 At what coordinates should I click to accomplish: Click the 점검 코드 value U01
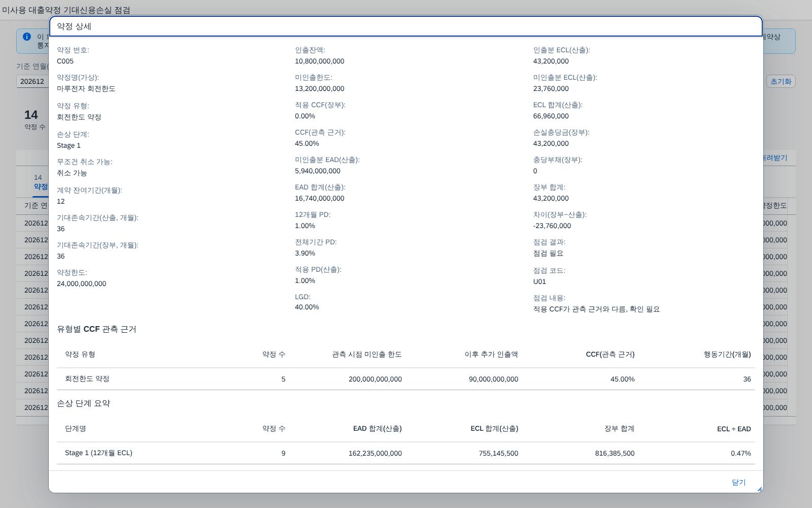(x=539, y=281)
